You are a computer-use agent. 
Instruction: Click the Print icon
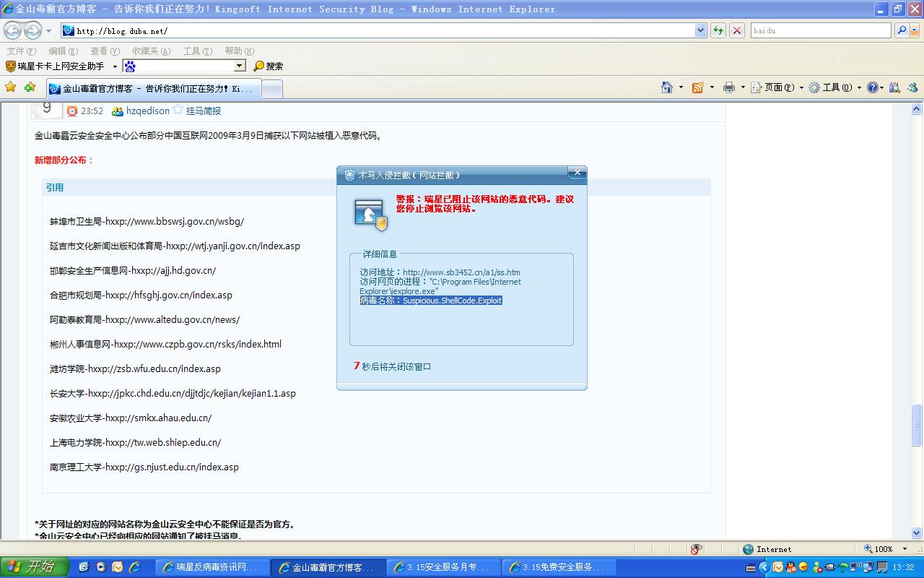(729, 87)
